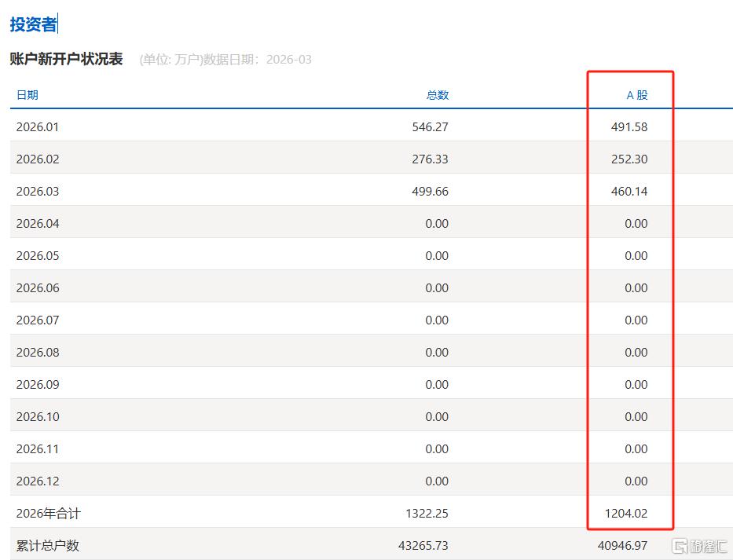Viewport: 733px width, 560px height.
Task: Select the 252.30 A-share value
Action: coord(629,159)
